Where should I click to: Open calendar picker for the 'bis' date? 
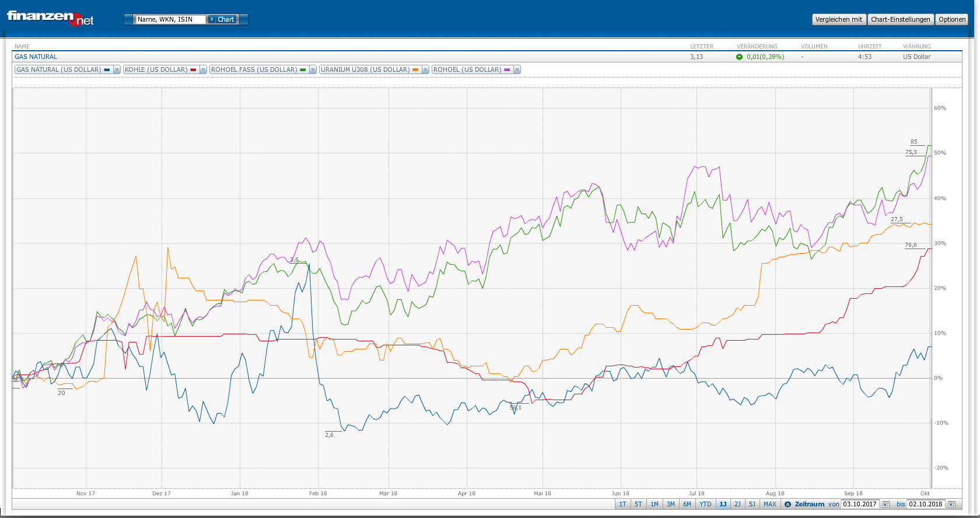[x=952, y=505]
